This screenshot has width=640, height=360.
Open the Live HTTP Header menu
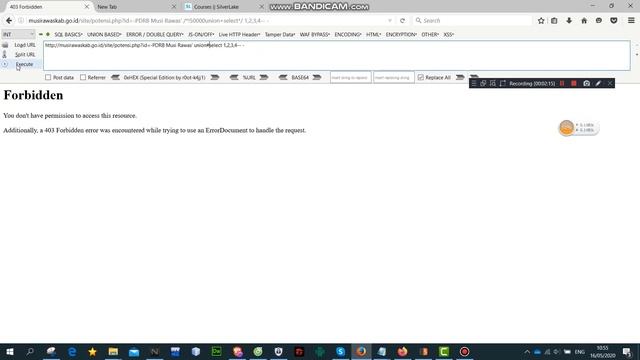239,34
